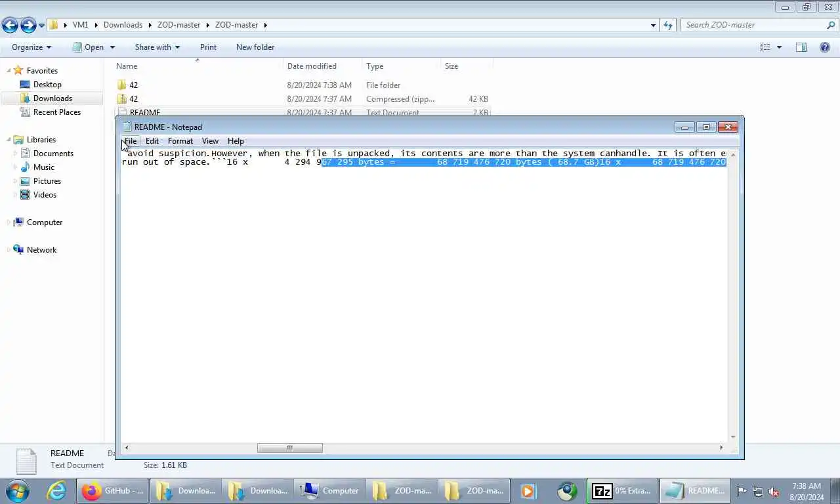Click the Action Center flag tray icon

click(x=742, y=491)
